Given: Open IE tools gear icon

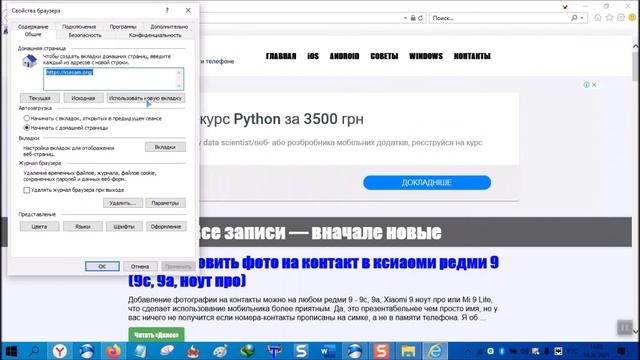Looking at the screenshot, I should [x=621, y=18].
